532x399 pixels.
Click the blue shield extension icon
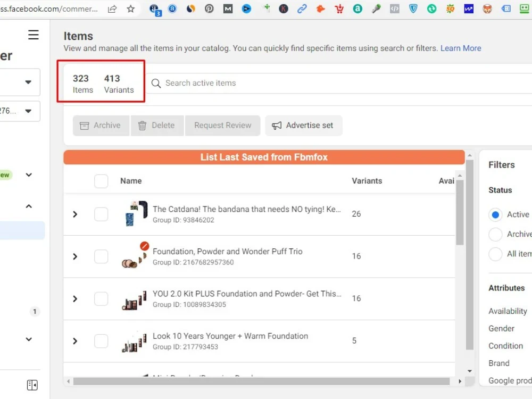413,9
